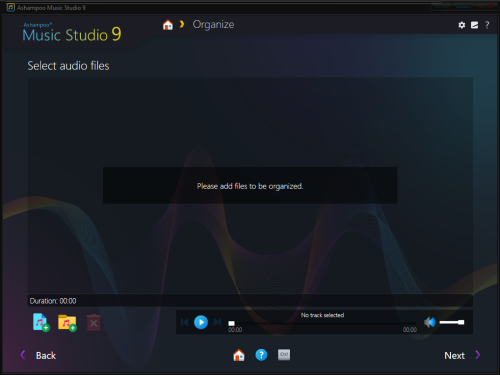The image size is (500, 375).
Task: Click the Next button
Action: click(463, 355)
